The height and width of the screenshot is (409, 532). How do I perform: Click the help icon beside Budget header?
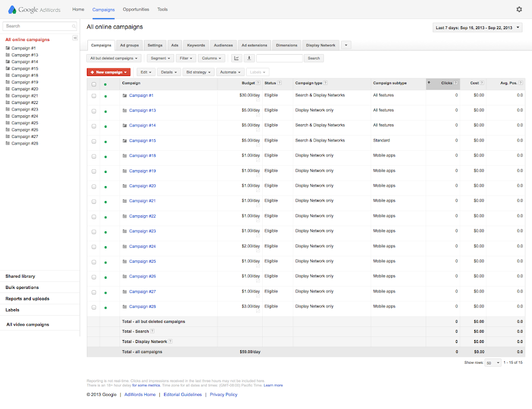click(258, 83)
